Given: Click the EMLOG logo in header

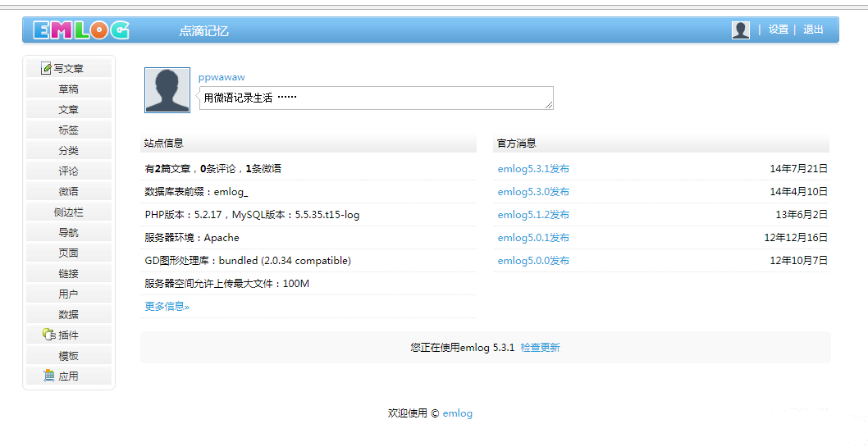Looking at the screenshot, I should 81,30.
